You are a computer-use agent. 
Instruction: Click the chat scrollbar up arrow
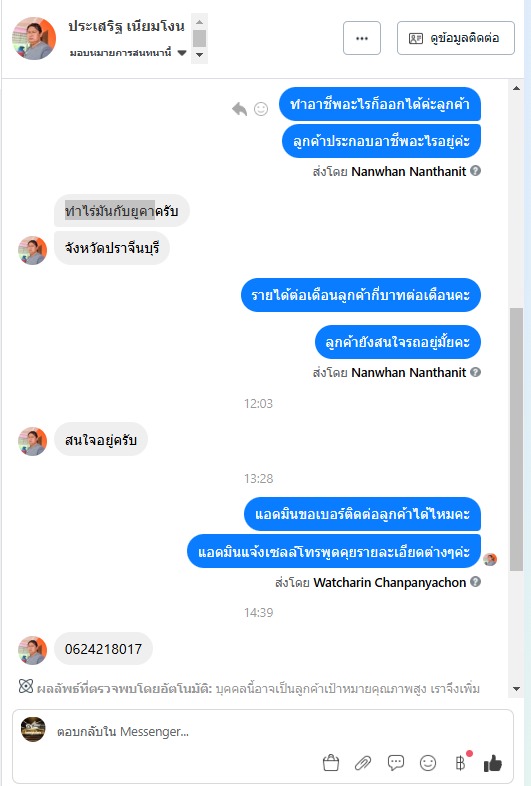(x=516, y=89)
